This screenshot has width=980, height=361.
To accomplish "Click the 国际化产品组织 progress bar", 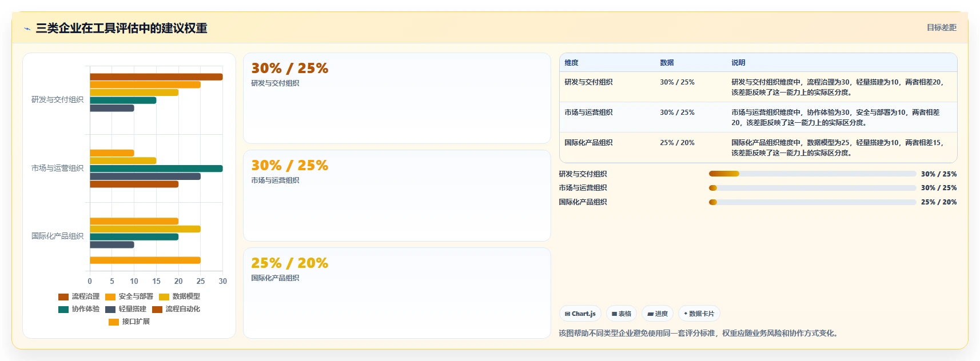I will point(812,202).
